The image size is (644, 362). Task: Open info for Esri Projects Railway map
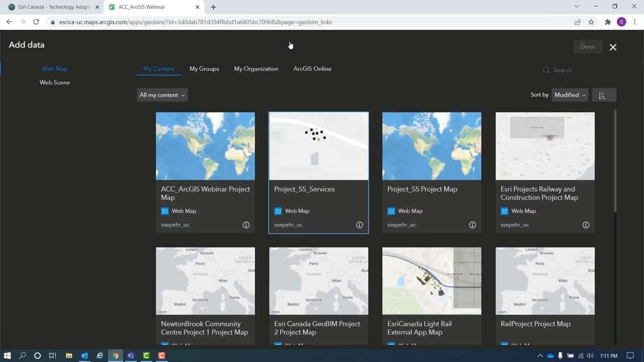click(586, 225)
